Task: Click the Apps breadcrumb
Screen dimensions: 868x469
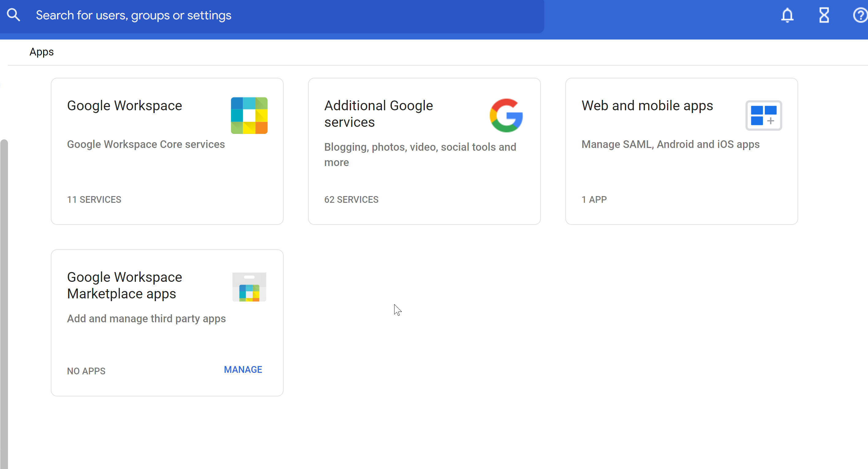Action: point(41,52)
